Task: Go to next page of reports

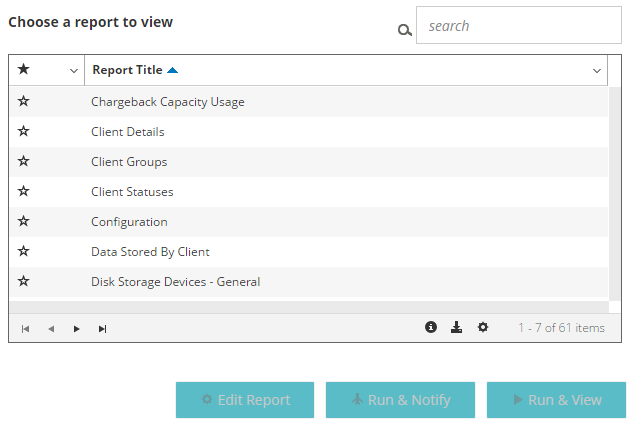Action: (77, 328)
